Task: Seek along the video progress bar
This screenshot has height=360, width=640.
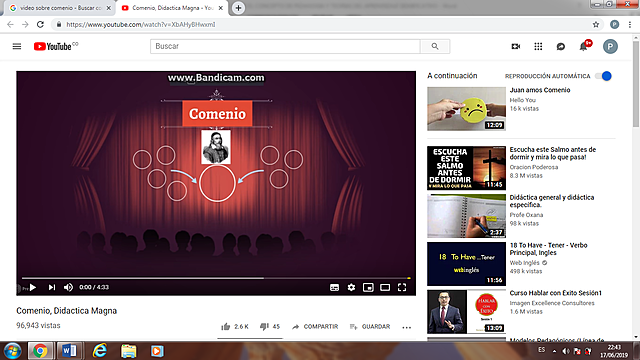Action: click(x=216, y=278)
